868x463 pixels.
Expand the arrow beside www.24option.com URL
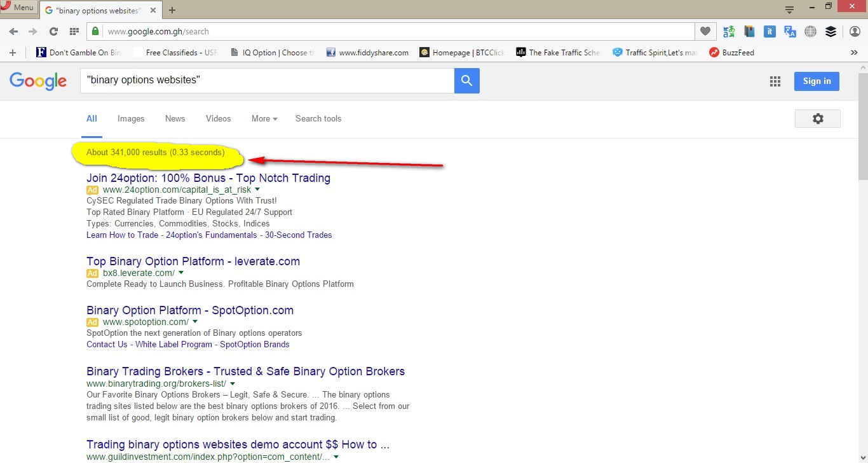click(257, 190)
